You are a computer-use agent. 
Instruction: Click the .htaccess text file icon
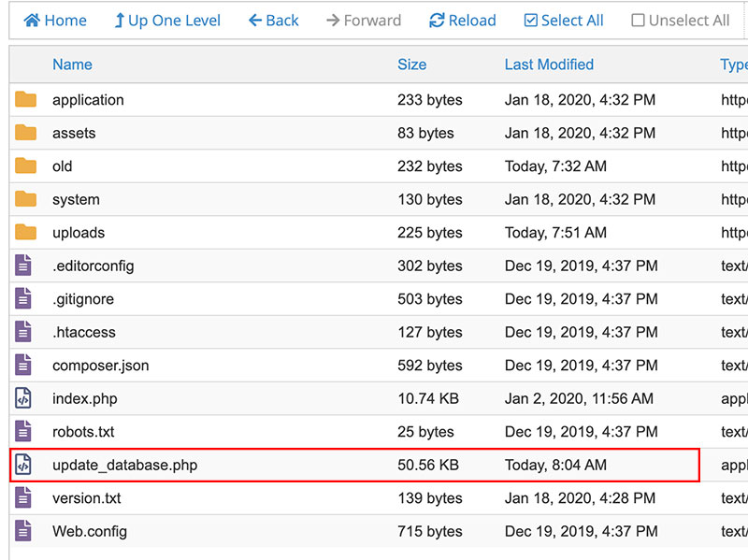coord(23,332)
